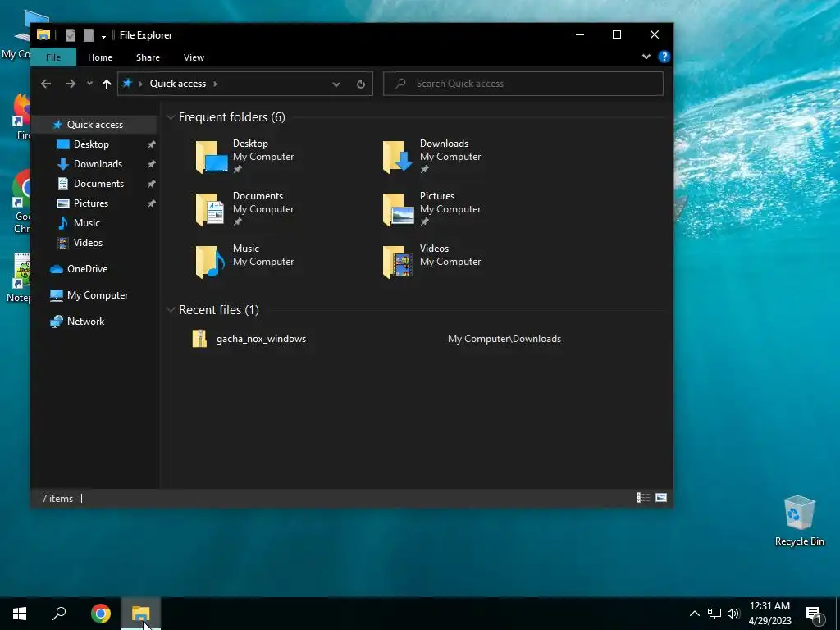Open the Windows Start menu
The width and height of the screenshot is (840, 630).
tap(20, 614)
